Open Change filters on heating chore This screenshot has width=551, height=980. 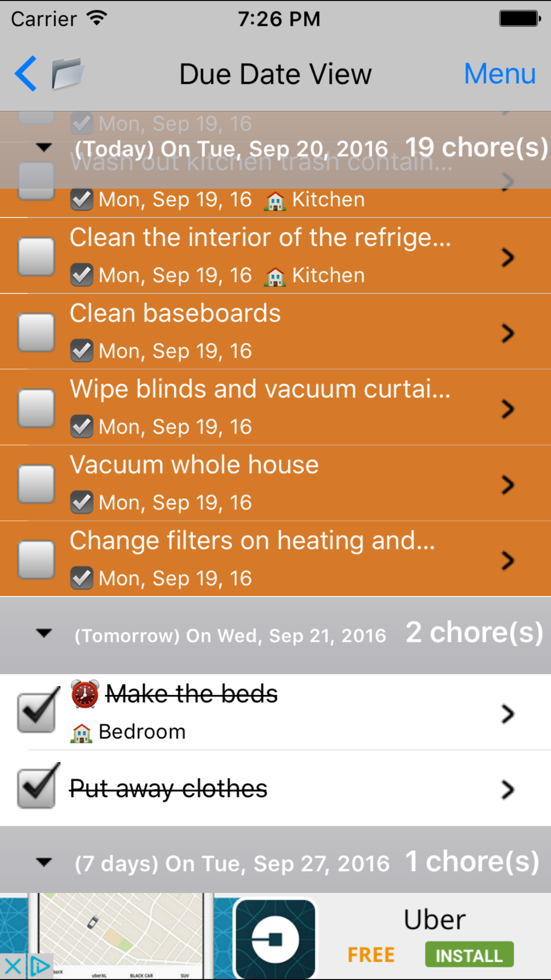tap(252, 541)
